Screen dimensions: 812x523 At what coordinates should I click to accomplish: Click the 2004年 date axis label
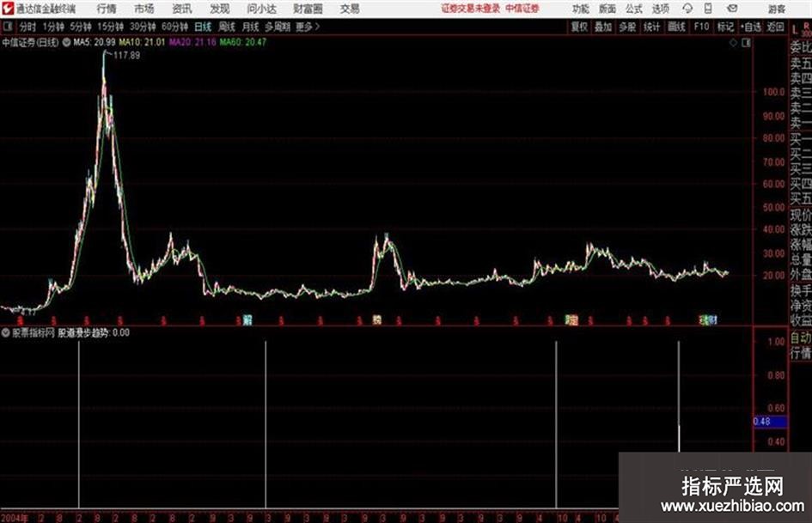[15, 518]
